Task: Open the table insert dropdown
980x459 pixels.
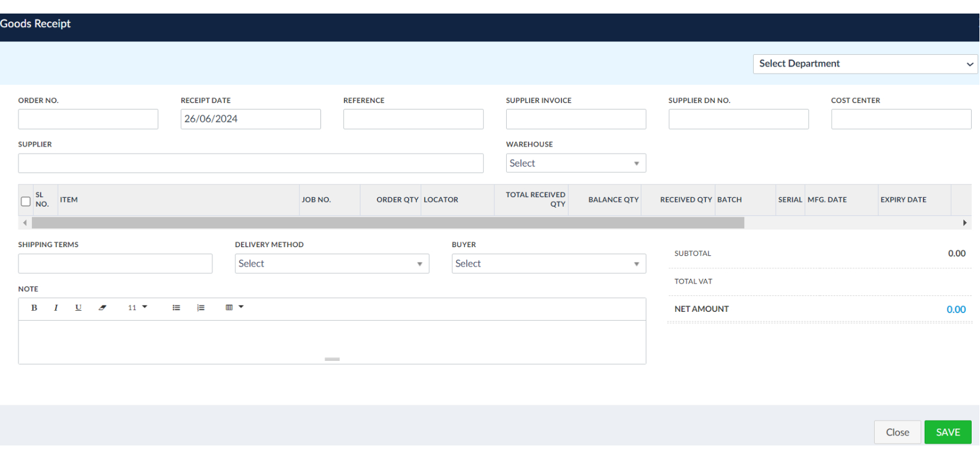Action: 235,308
